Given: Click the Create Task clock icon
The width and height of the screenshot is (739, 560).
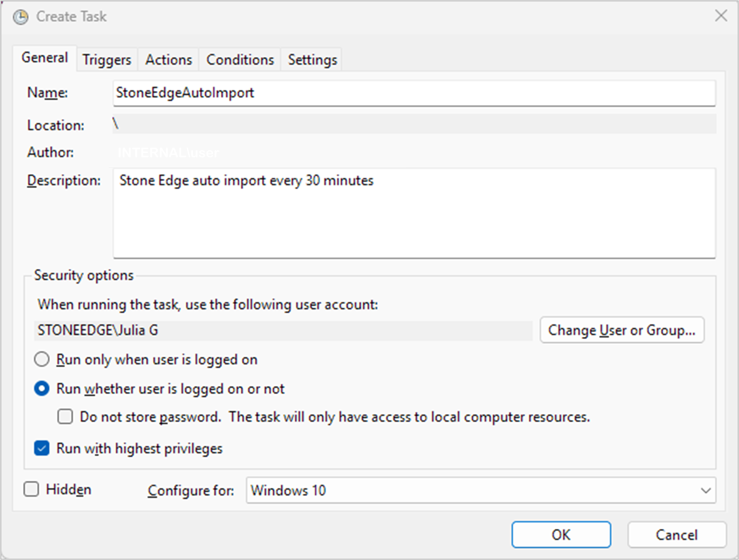Looking at the screenshot, I should coord(21,17).
